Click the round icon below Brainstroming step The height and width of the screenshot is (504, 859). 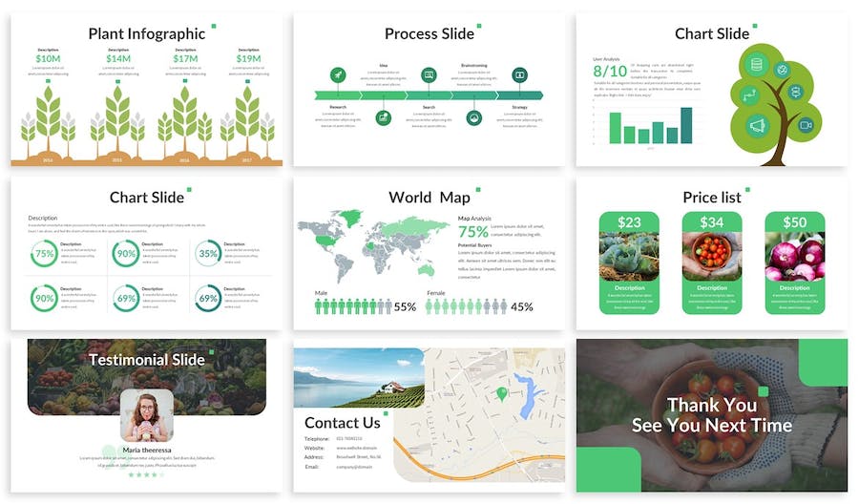473,117
